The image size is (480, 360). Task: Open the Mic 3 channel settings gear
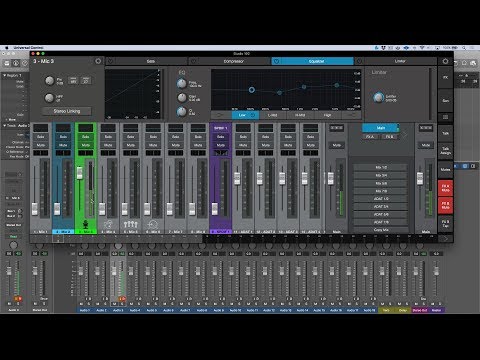[98, 61]
